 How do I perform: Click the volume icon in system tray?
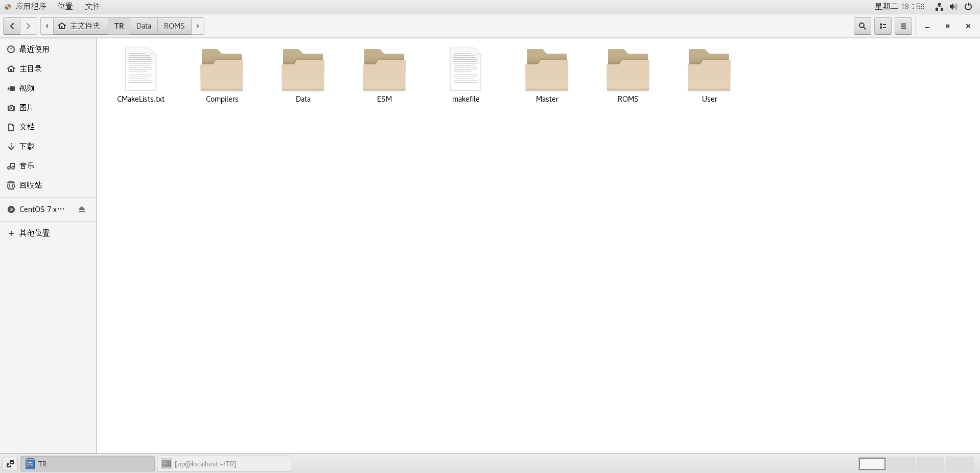point(953,7)
